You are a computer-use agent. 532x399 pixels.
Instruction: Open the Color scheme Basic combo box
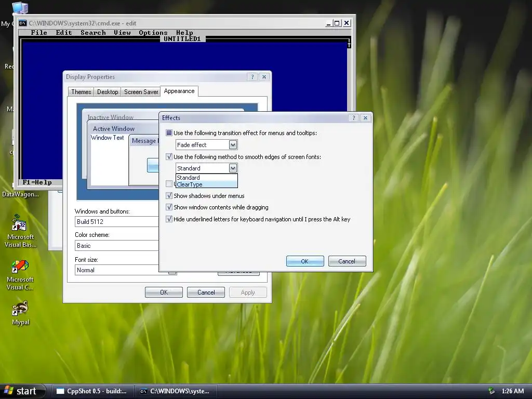[116, 246]
